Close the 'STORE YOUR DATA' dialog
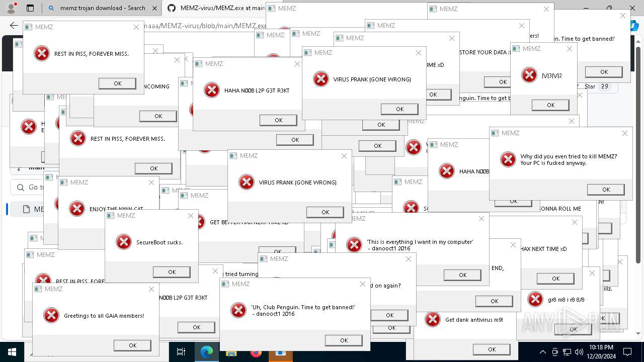This screenshot has height=362, width=644. 522,26
